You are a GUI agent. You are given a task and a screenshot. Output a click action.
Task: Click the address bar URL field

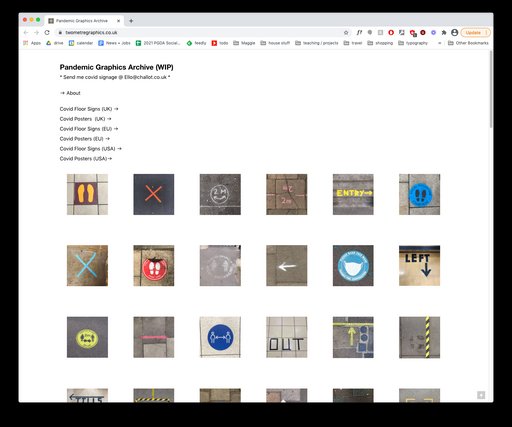pos(200,32)
